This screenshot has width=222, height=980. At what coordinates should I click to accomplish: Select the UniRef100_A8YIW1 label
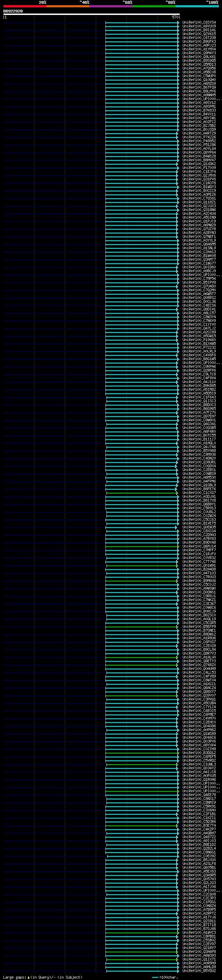coord(199,118)
